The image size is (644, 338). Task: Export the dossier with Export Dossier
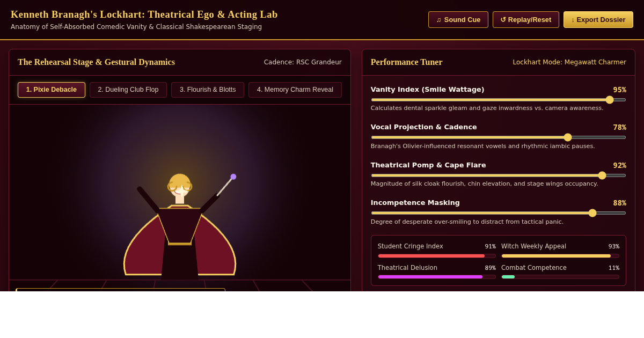(598, 20)
